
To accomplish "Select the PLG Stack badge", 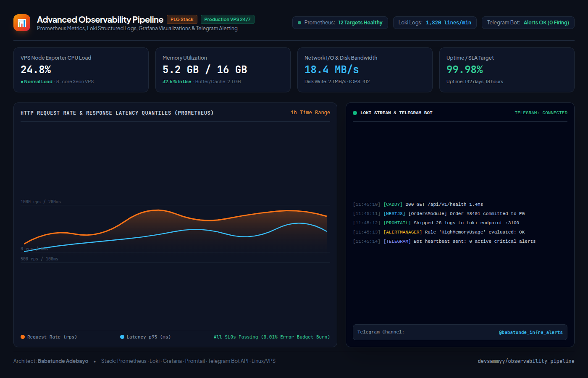I will (x=182, y=19).
